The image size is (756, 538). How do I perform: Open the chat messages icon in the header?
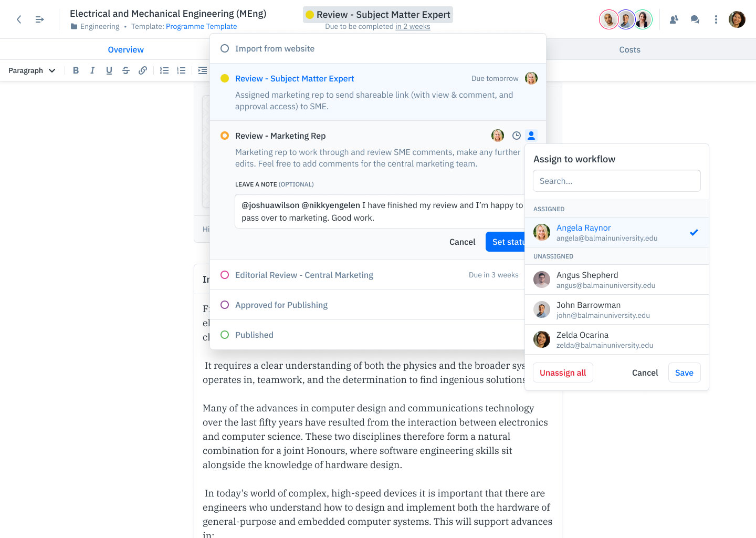point(695,19)
